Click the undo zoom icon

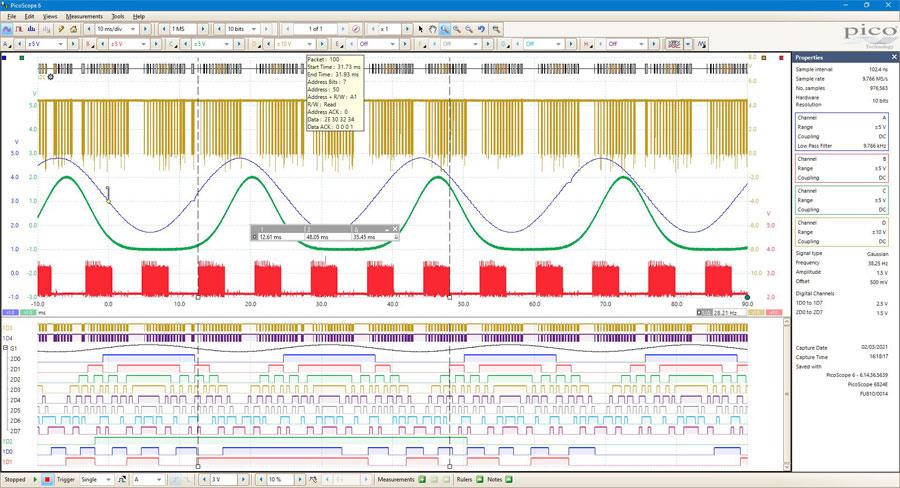481,29
